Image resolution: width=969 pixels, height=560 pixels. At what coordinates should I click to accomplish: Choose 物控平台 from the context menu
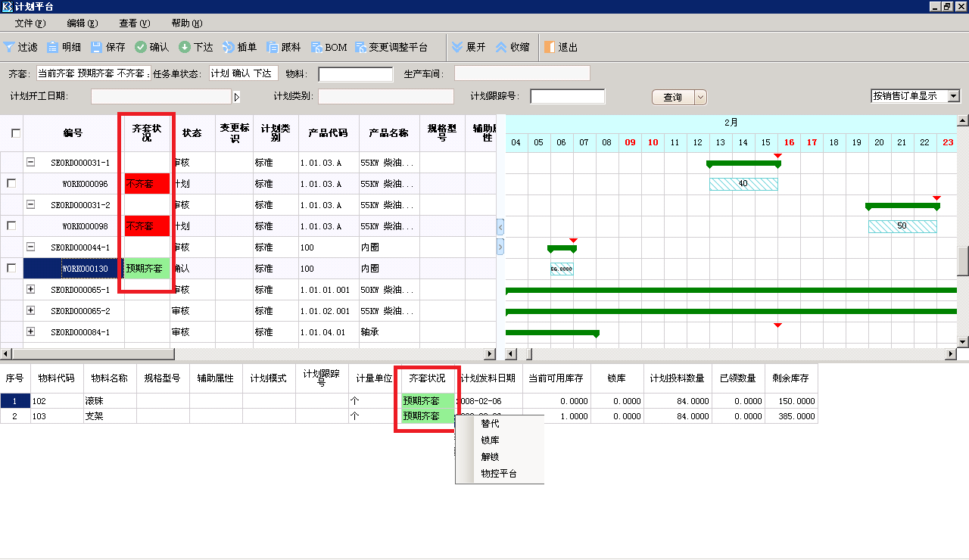click(x=500, y=474)
